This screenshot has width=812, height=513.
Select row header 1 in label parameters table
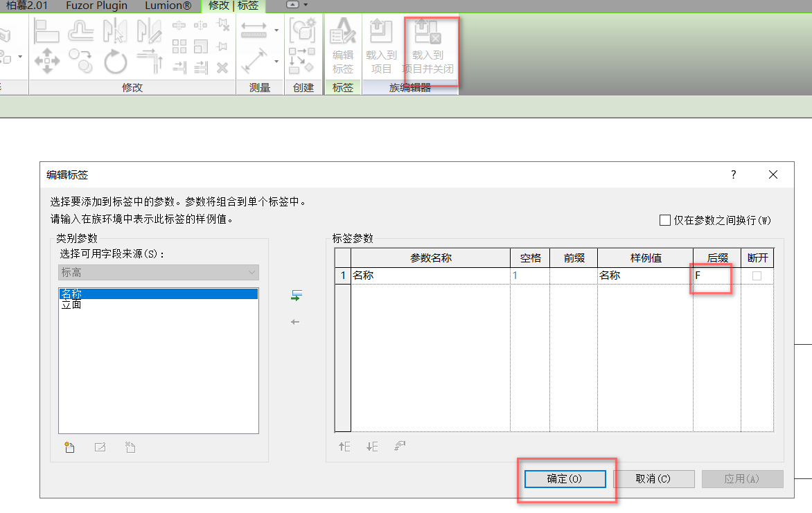pos(343,276)
